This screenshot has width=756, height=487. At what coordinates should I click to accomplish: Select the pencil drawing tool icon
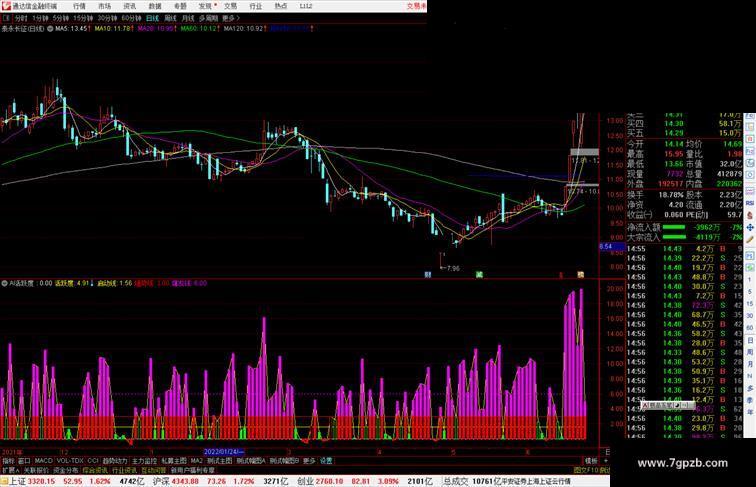750,240
